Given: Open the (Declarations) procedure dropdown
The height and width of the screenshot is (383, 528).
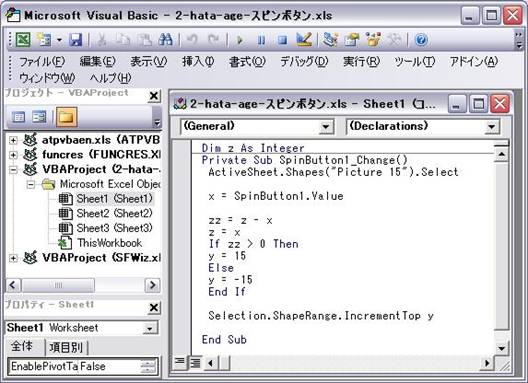Looking at the screenshot, I should [423, 126].
